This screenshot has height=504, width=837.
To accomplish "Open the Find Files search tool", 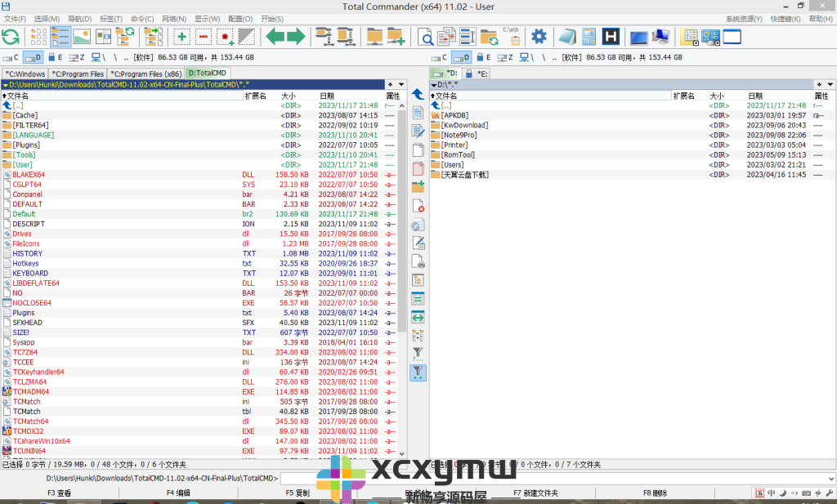I will 427,36.
